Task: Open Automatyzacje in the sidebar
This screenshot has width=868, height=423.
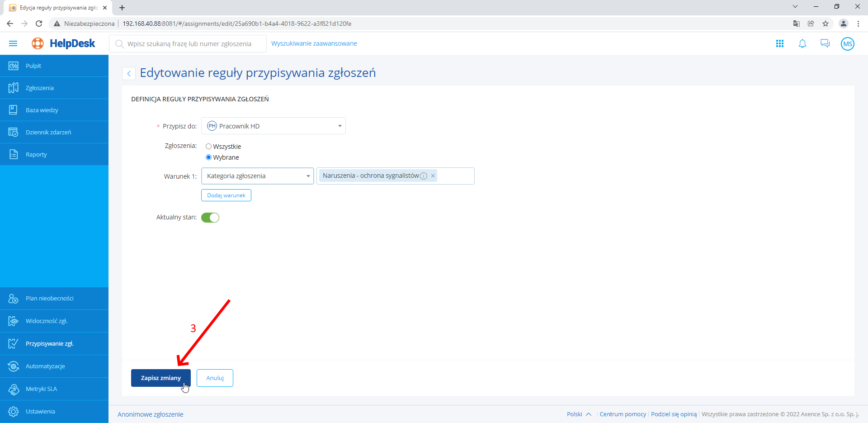Action: [x=45, y=366]
